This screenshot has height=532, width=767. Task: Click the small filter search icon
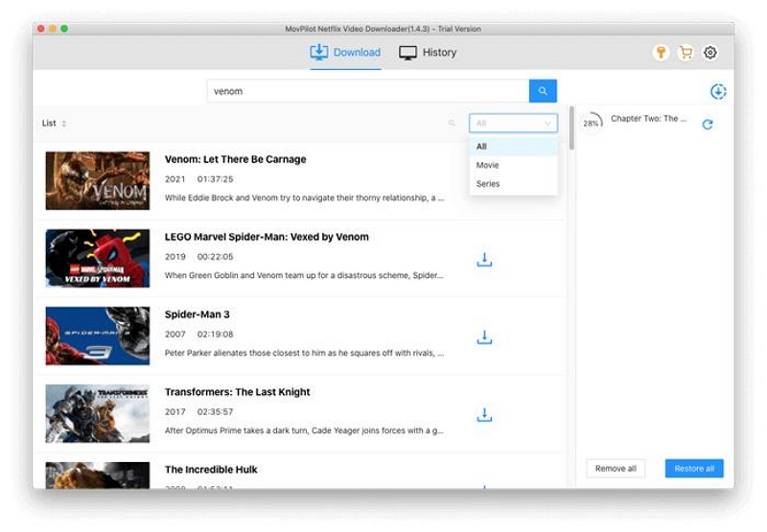452,124
